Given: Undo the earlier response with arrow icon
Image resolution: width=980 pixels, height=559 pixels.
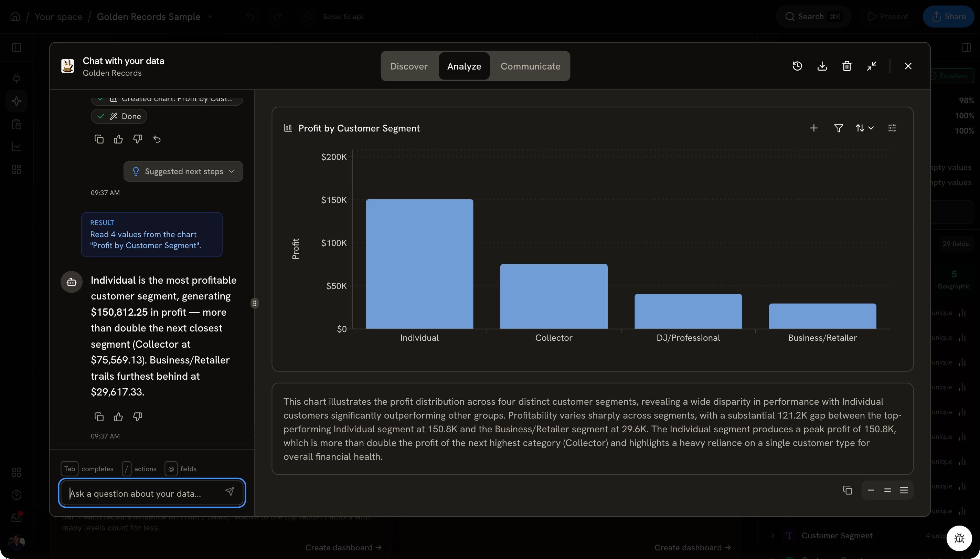Looking at the screenshot, I should coord(157,139).
